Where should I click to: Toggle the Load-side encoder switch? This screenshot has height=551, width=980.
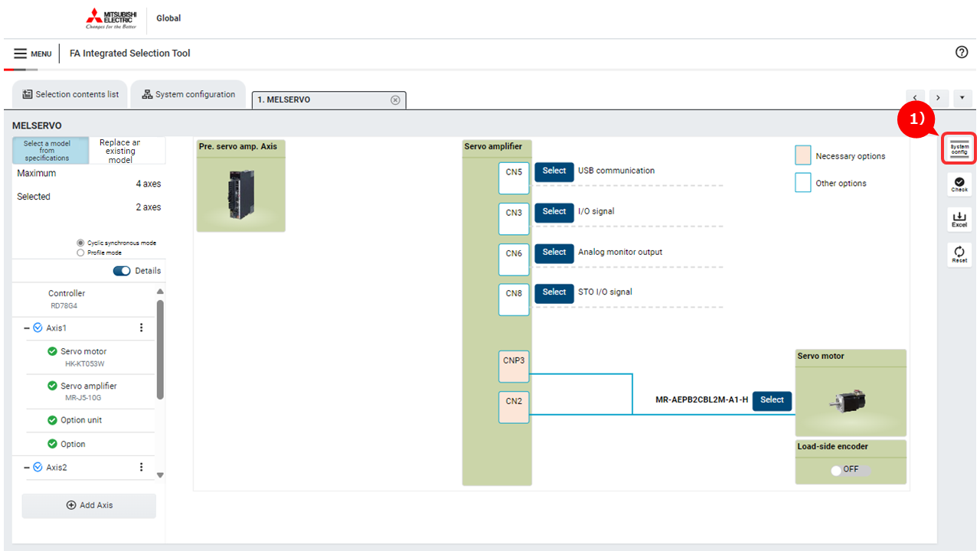[850, 470]
